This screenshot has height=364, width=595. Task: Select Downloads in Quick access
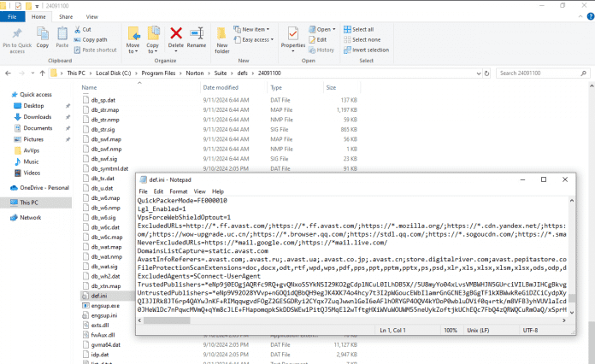point(38,117)
